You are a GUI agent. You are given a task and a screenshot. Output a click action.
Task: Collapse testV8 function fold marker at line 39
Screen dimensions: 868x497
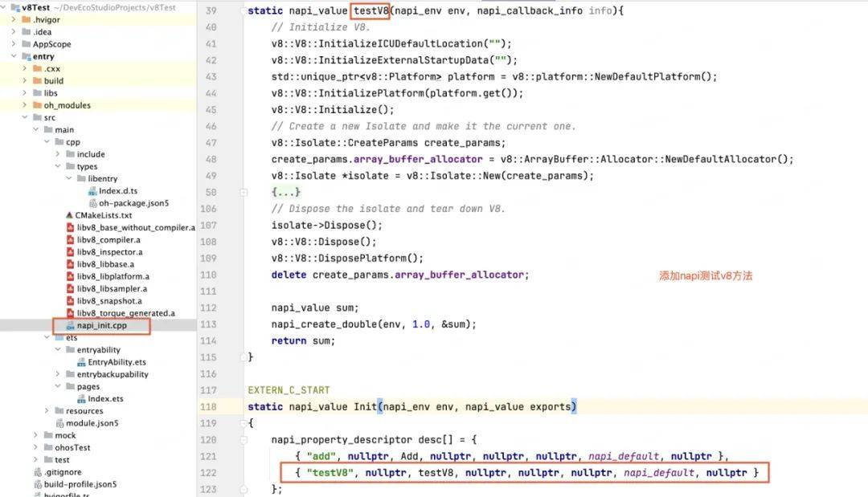[244, 10]
